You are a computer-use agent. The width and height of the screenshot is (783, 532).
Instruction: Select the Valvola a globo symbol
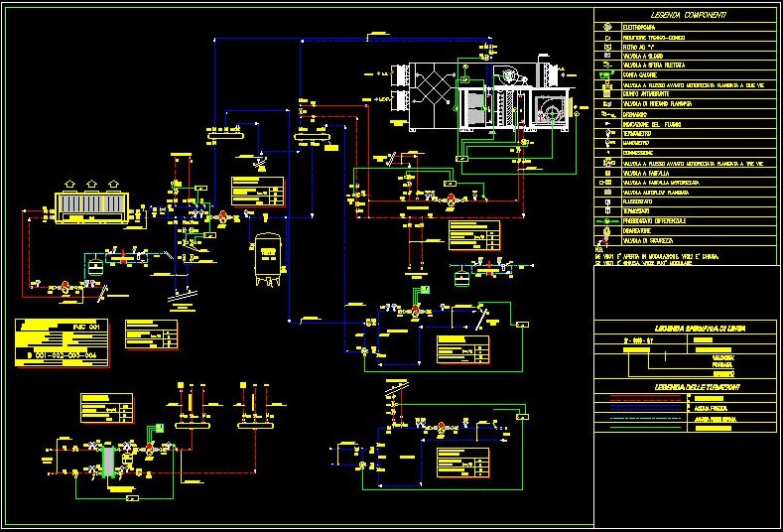pyautogui.click(x=606, y=56)
